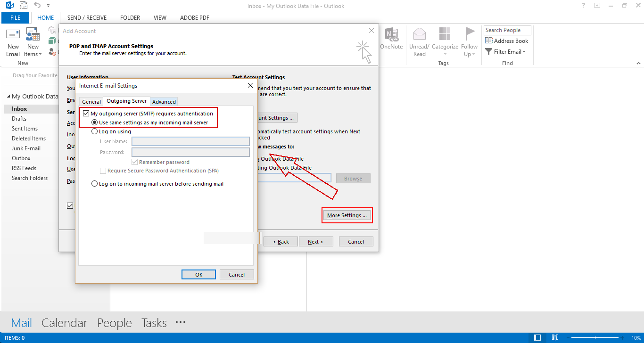Image resolution: width=644 pixels, height=343 pixels.
Task: Toggle Require Secure Password Authentication checkbox
Action: click(103, 171)
